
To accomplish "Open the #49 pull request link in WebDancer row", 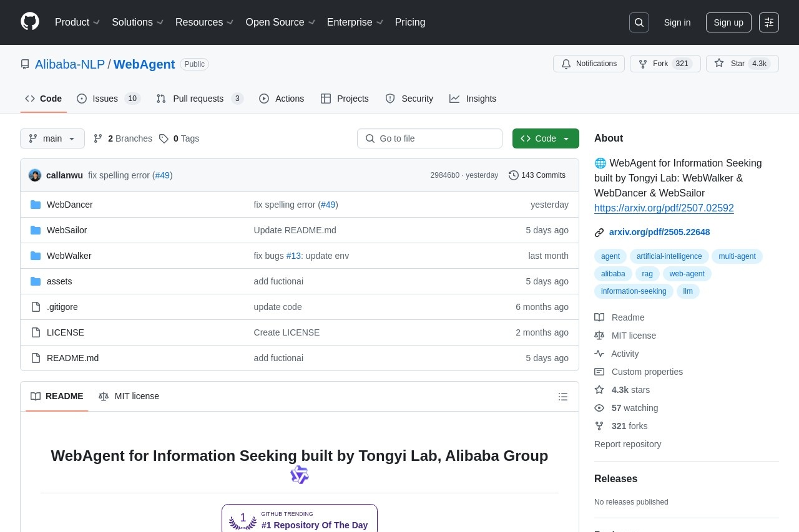I will coord(328,205).
